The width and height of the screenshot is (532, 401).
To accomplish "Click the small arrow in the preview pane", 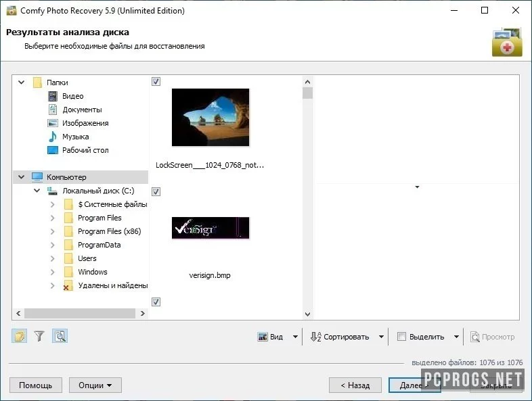I will tap(417, 187).
